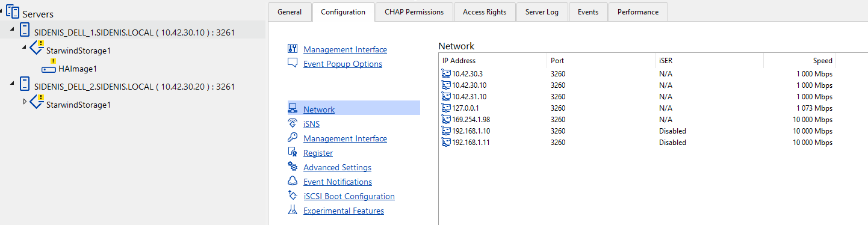This screenshot has width=868, height=225.
Task: Click the iSCSI Boot Configuration icon
Action: click(293, 196)
